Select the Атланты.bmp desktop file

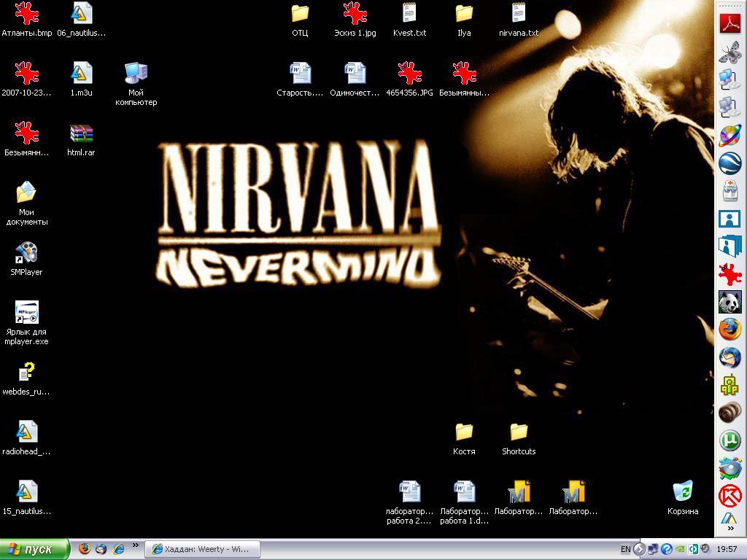click(x=27, y=20)
